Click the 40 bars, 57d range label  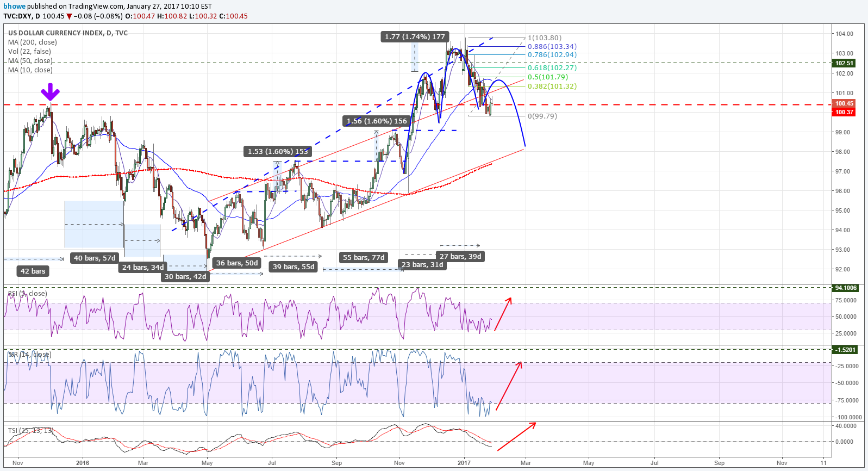coord(95,258)
